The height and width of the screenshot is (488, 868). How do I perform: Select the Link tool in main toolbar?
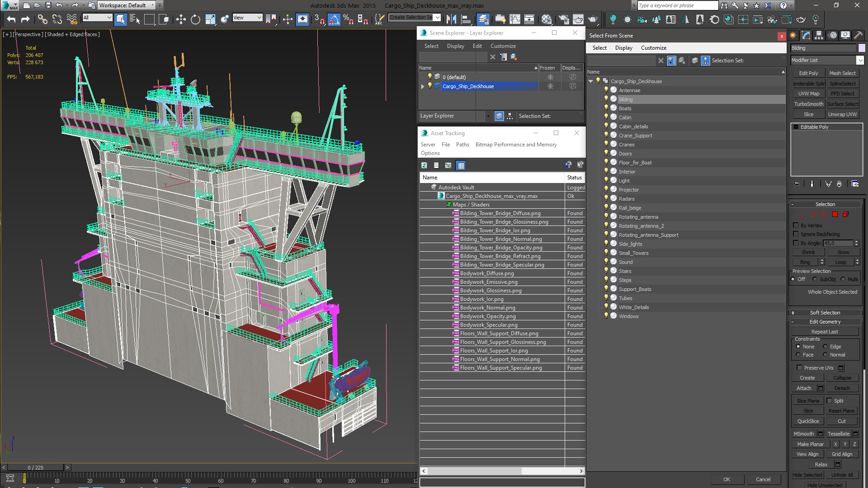pos(42,19)
